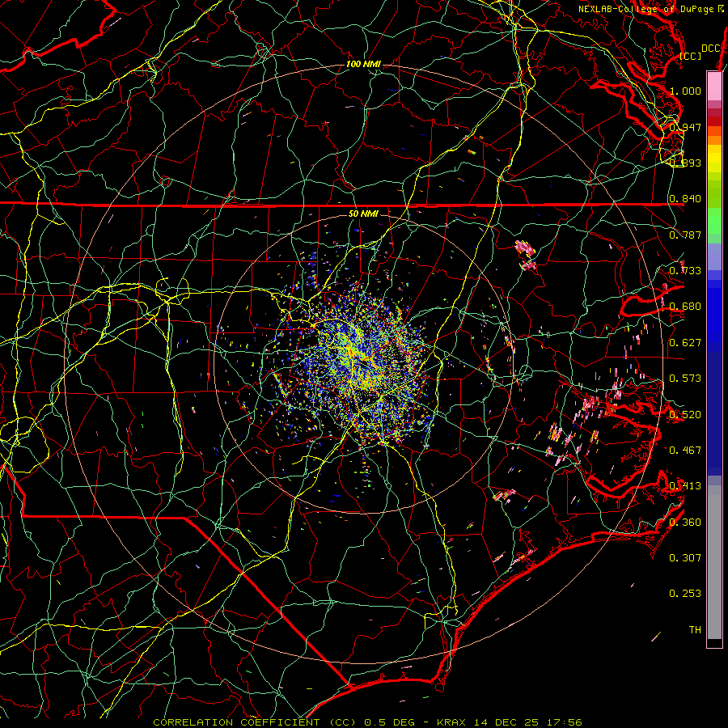The image size is (728, 728).
Task: Click the 0.840 value on color scale
Action: click(x=685, y=199)
